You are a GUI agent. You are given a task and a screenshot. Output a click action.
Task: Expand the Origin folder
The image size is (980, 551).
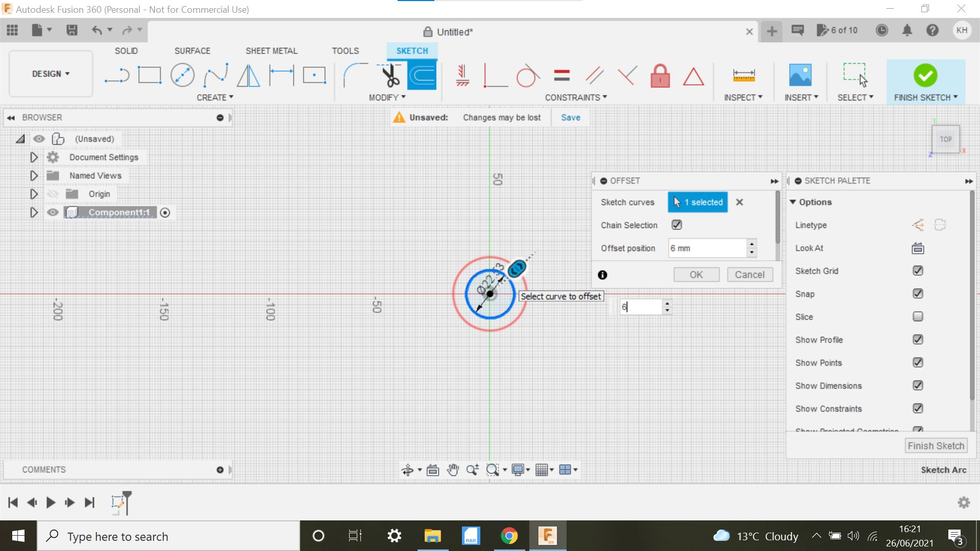click(x=34, y=194)
